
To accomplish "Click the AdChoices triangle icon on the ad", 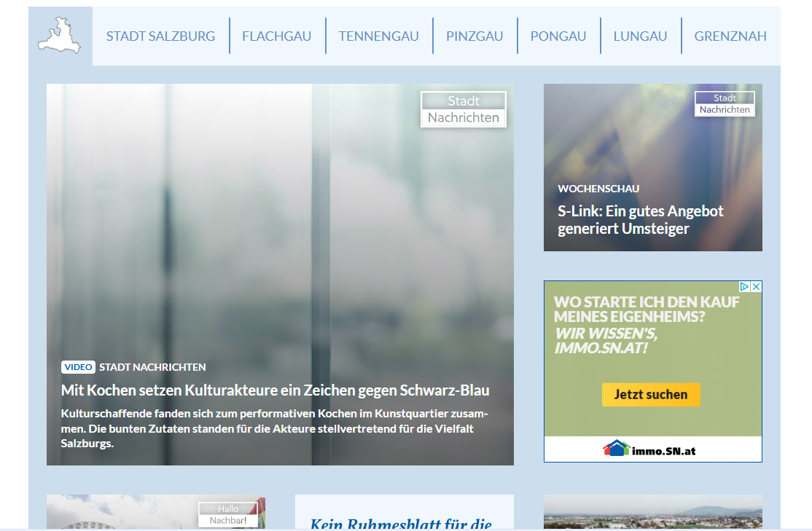I will pyautogui.click(x=746, y=287).
